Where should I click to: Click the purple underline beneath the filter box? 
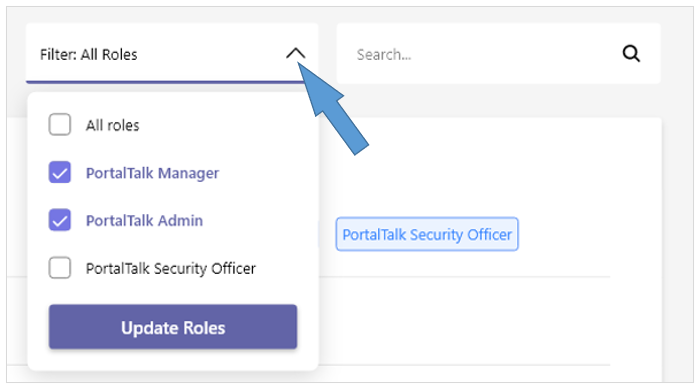click(165, 82)
